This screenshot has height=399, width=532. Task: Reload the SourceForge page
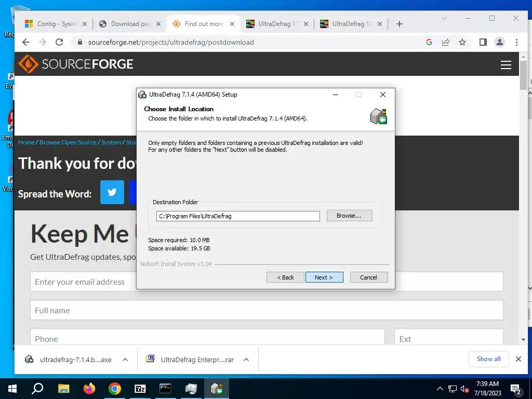tap(59, 42)
